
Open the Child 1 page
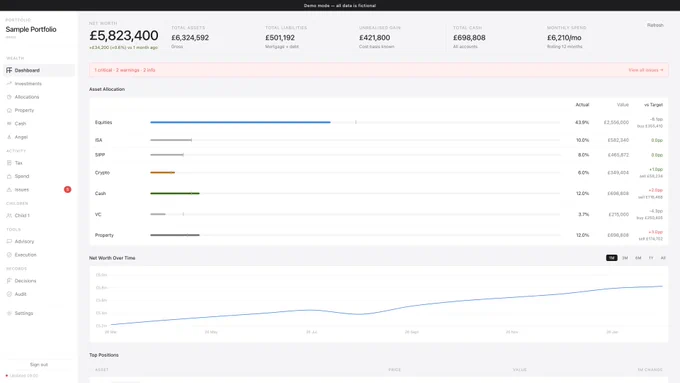(x=39, y=216)
